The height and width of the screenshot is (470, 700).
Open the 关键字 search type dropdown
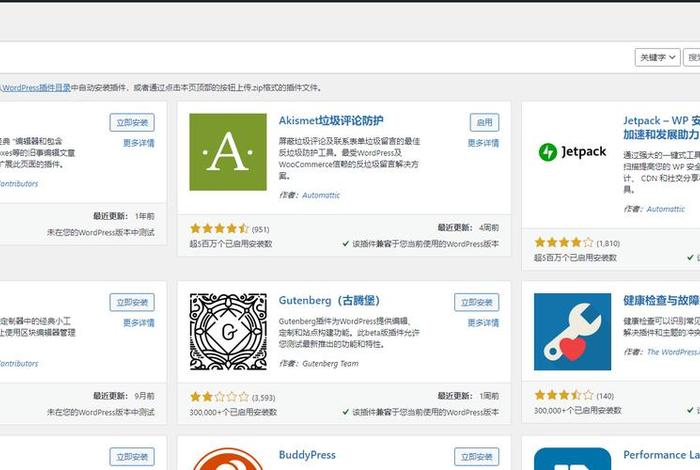coord(658,57)
